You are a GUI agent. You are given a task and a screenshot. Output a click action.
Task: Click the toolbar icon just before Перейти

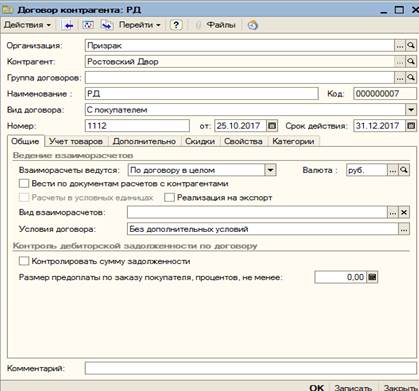pos(107,25)
